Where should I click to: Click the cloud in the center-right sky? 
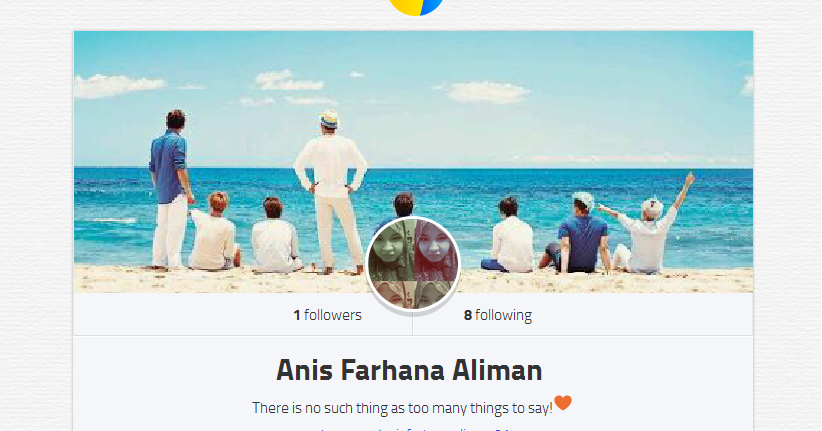(x=485, y=92)
